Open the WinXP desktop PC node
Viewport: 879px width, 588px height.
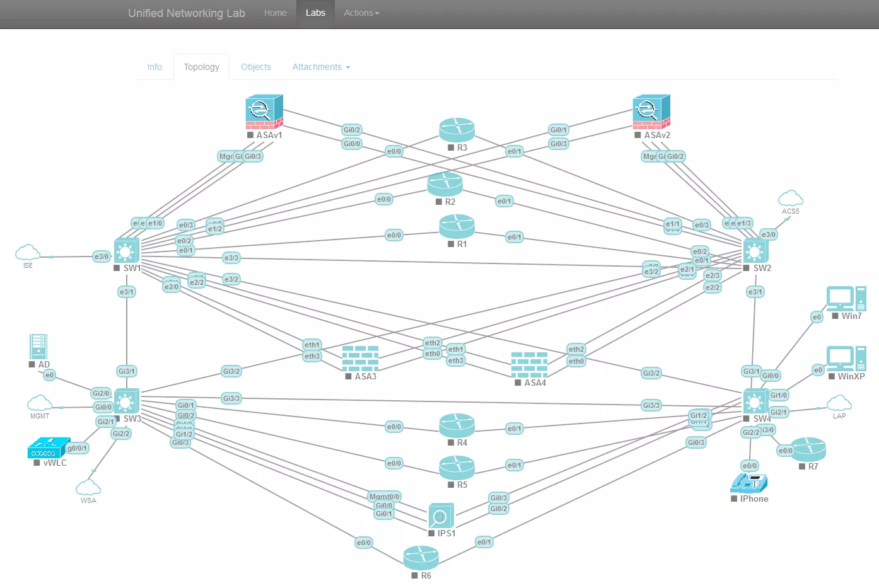point(846,358)
